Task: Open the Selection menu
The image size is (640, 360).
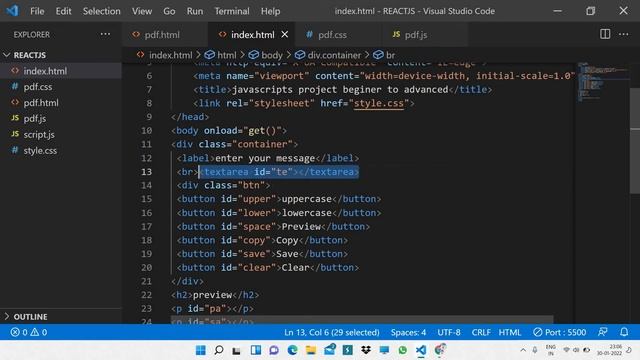Action: (x=102, y=11)
